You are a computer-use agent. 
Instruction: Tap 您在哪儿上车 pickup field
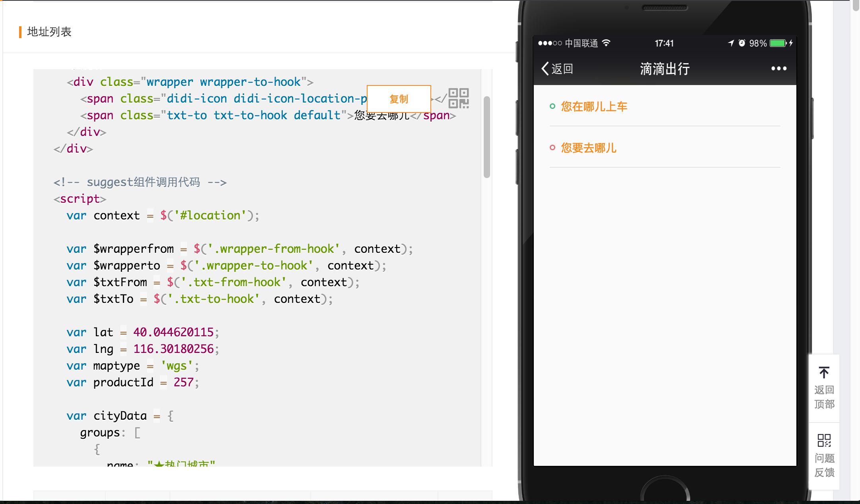[665, 107]
